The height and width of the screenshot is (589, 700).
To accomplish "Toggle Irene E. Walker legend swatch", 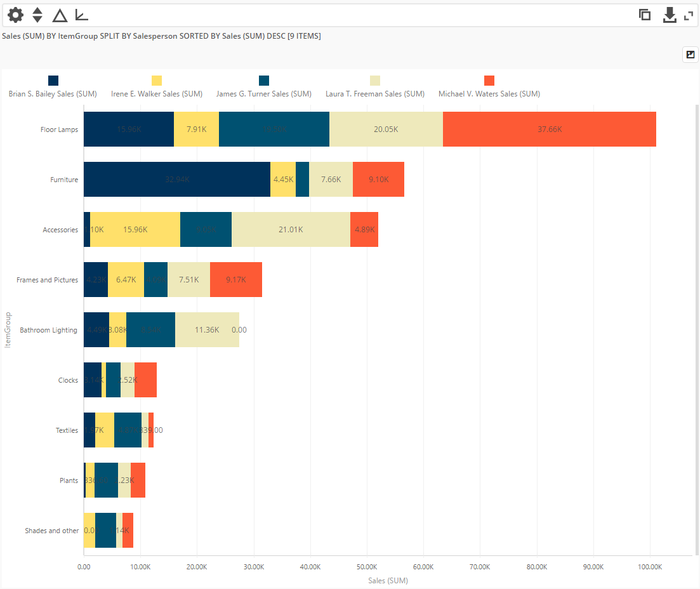I will click(157, 81).
